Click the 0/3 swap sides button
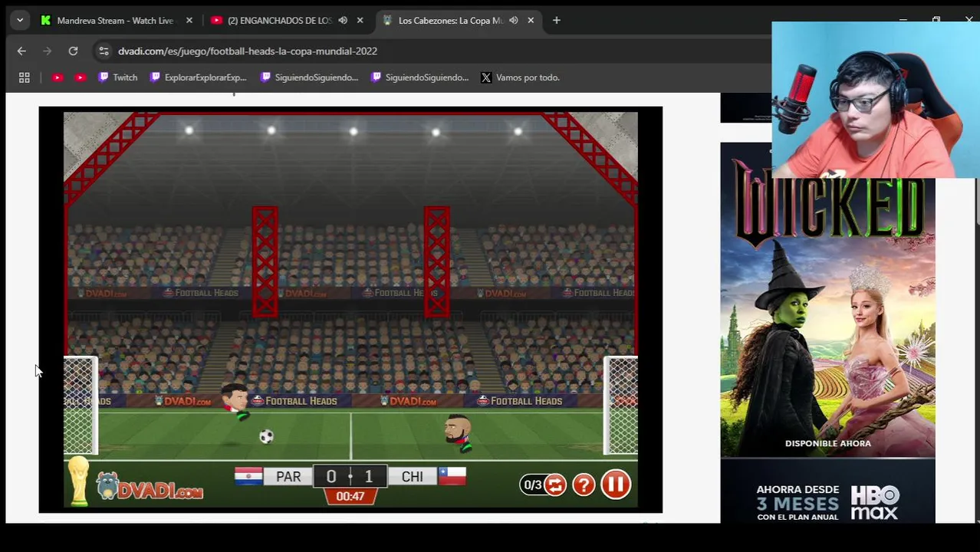Viewport: 980px width, 552px height. coord(544,485)
